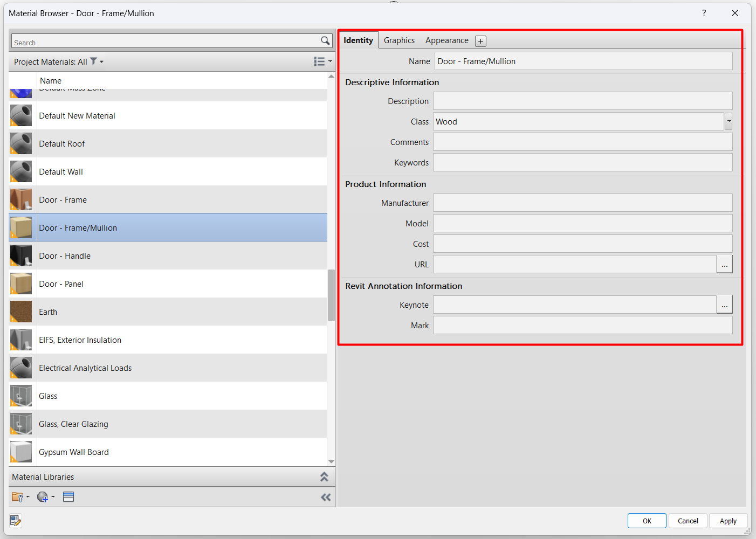Click the Door - Handle thumbnail

pyautogui.click(x=21, y=255)
